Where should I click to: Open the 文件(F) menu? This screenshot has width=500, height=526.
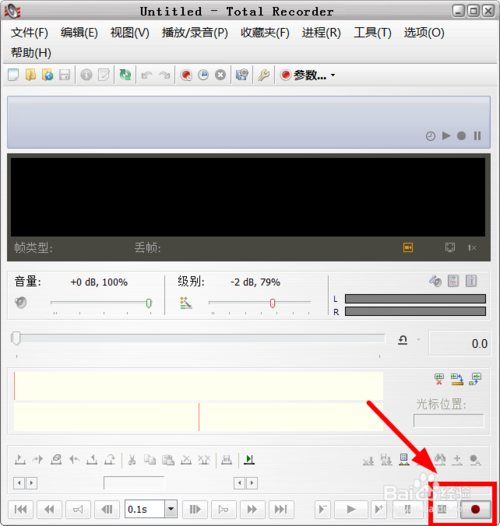[30, 33]
